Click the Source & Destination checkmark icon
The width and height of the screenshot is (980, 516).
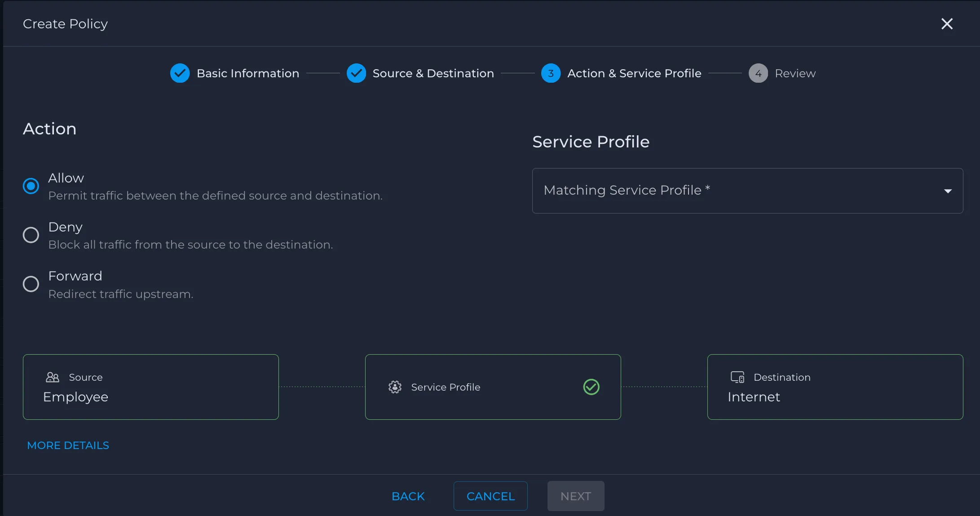tap(356, 73)
